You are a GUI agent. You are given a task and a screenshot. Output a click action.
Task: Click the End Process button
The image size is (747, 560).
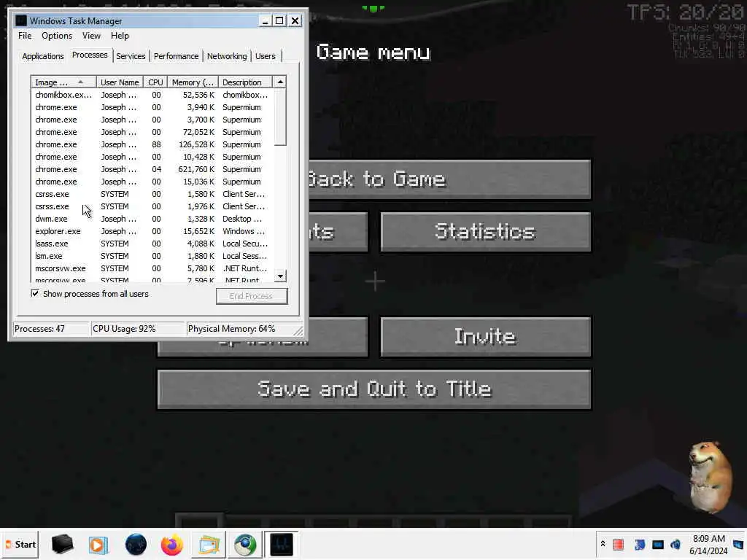point(252,296)
